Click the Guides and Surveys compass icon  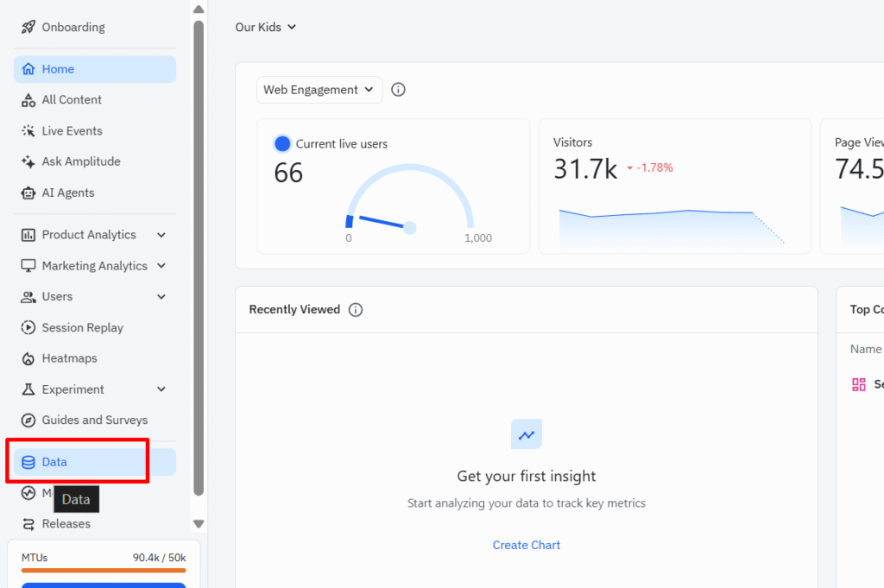(28, 420)
